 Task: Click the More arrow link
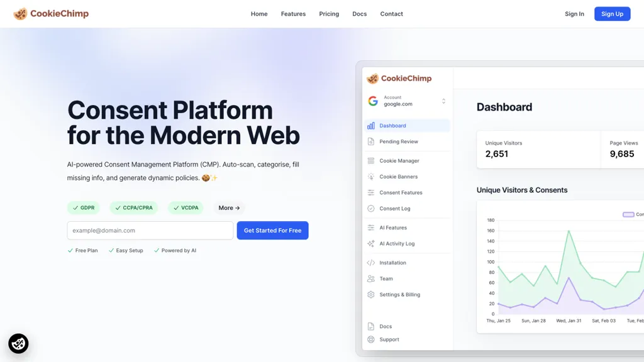(229, 208)
